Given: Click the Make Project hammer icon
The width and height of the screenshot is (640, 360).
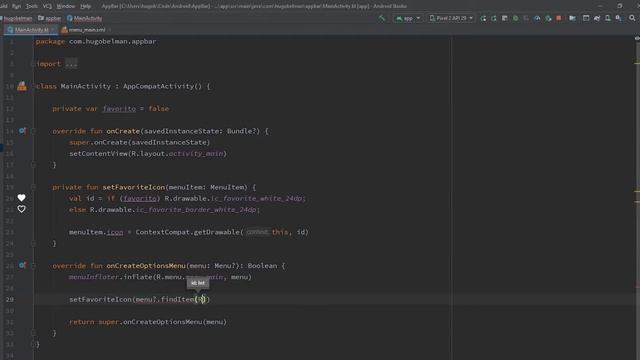Looking at the screenshot, I should tap(382, 18).
